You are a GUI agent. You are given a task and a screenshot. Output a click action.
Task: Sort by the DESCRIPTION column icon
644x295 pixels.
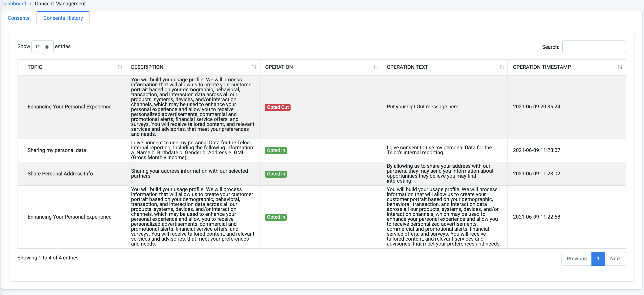254,67
